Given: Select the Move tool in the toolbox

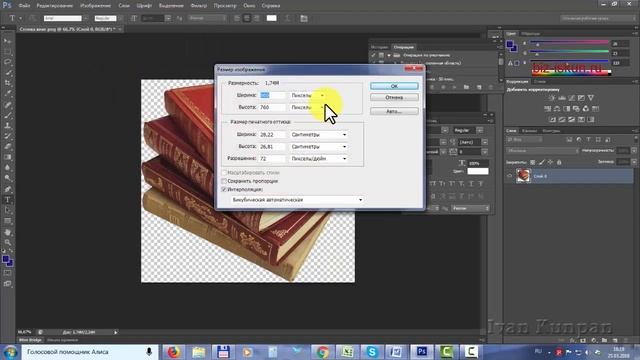Looking at the screenshot, I should tap(7, 41).
